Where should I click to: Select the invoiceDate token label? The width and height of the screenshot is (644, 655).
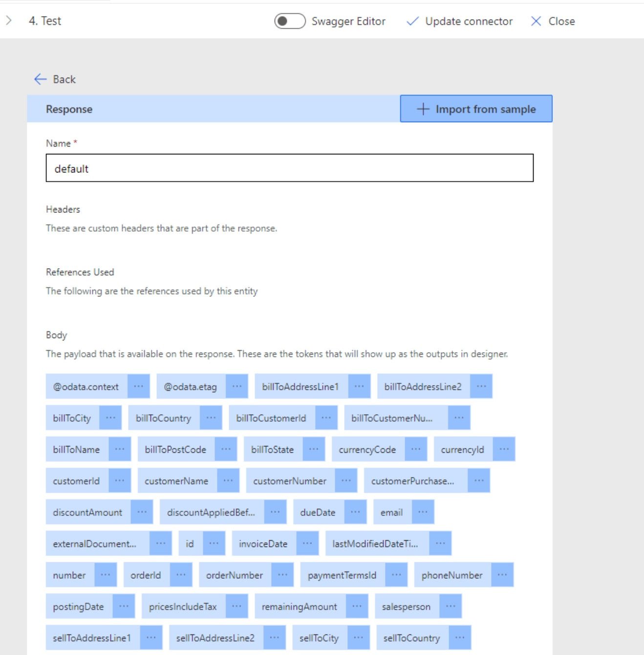point(263,544)
